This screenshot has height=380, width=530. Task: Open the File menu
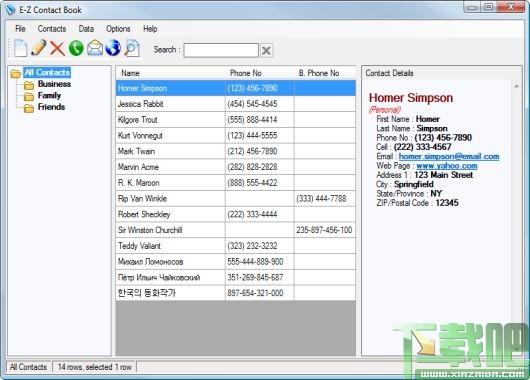20,29
